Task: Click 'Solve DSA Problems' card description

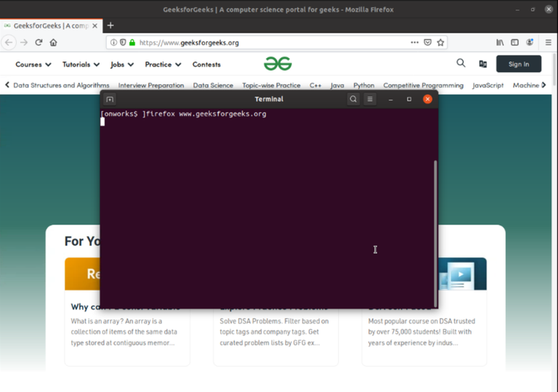Action: [x=274, y=332]
